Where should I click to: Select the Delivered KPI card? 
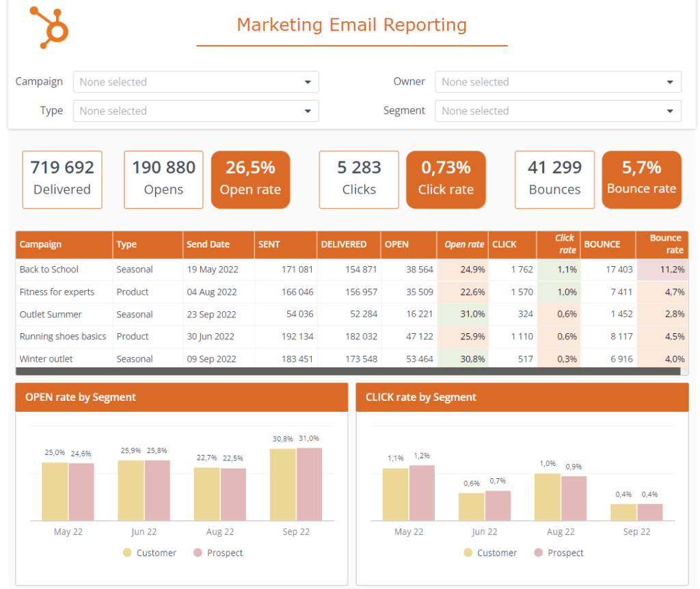pos(62,179)
